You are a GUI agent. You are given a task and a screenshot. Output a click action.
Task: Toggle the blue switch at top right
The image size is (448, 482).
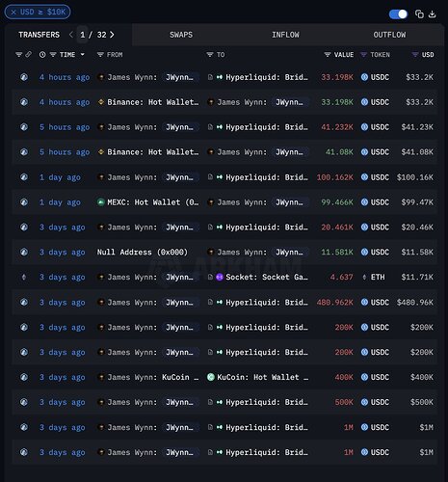[x=398, y=14]
